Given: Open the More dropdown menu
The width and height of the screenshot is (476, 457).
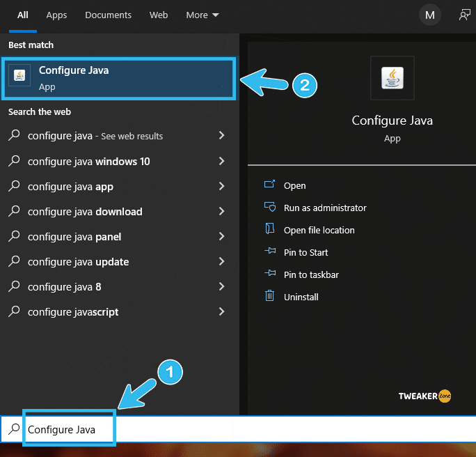Looking at the screenshot, I should (x=203, y=15).
